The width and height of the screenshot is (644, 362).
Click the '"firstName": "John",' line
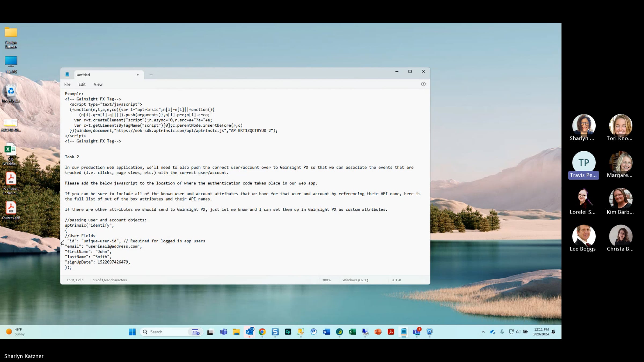click(x=88, y=252)
